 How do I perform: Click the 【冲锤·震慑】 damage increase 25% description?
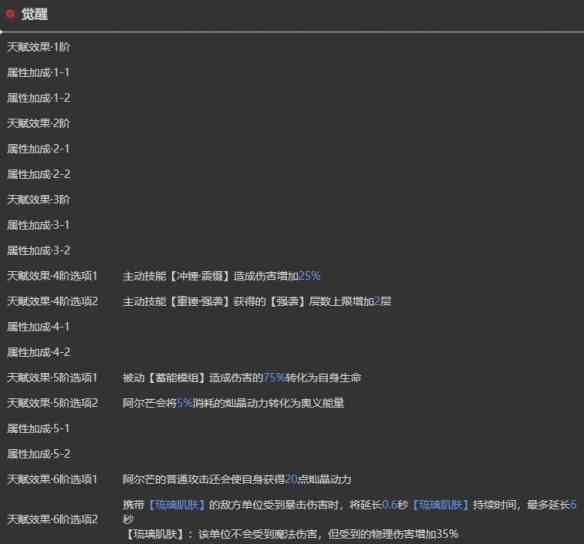pos(221,276)
